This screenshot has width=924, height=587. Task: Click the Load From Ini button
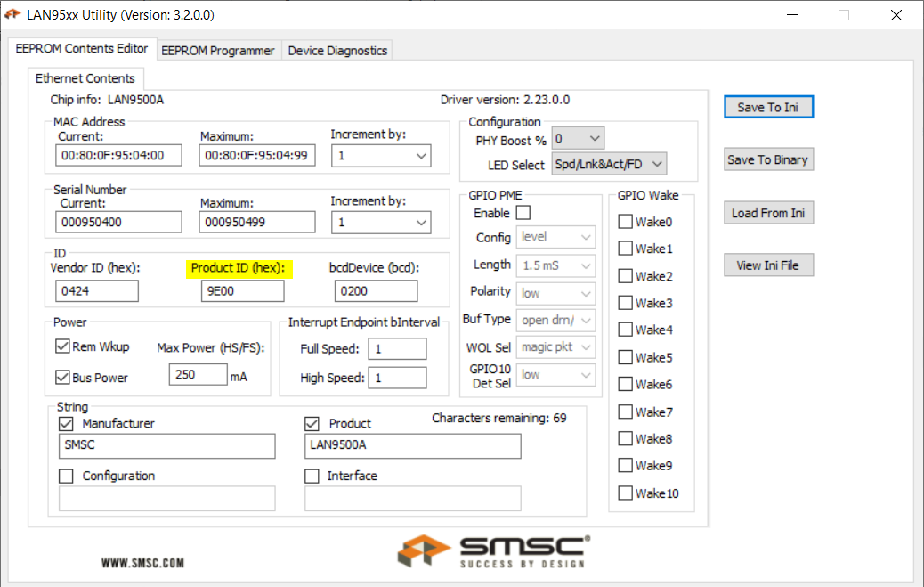[768, 213]
